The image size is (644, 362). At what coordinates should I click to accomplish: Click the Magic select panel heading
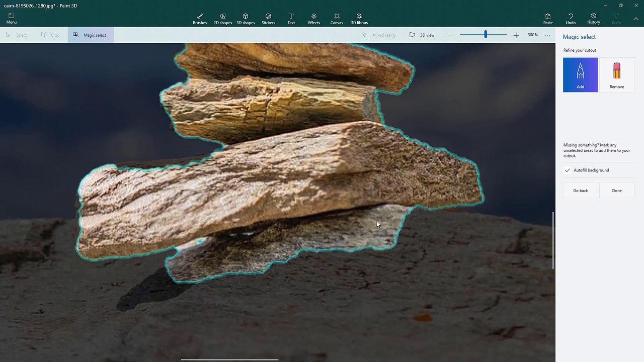point(579,37)
